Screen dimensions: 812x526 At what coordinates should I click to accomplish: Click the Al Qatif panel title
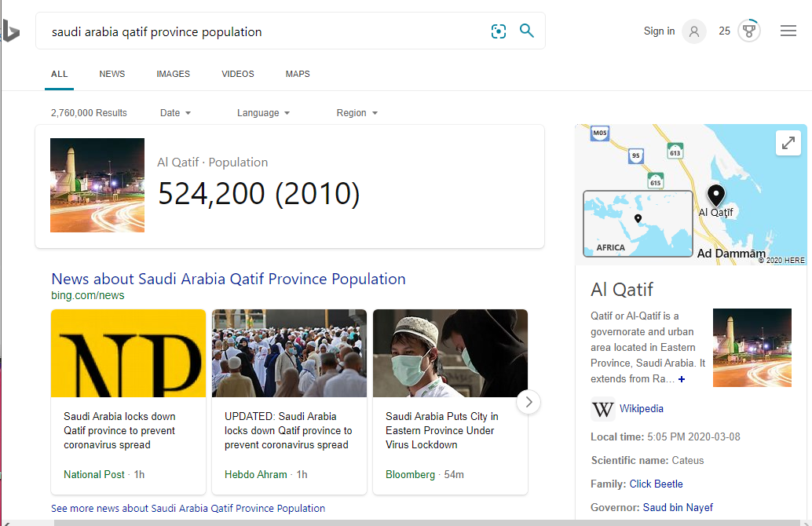coord(621,290)
